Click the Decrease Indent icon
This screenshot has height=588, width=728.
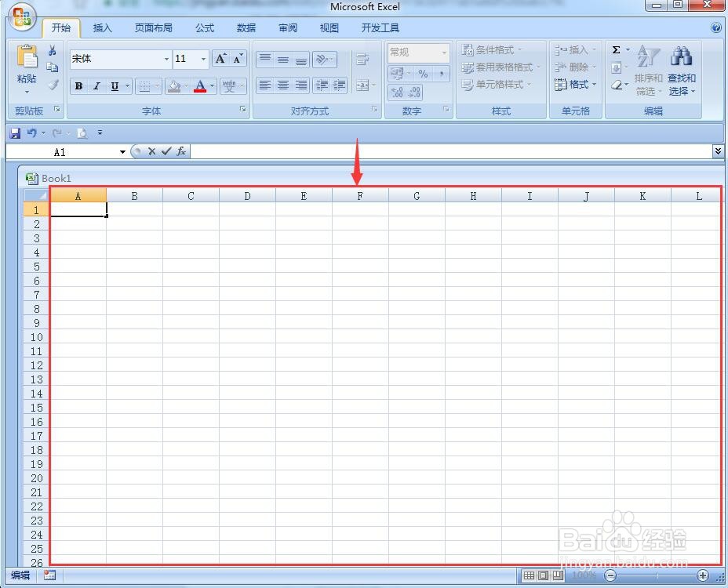[x=322, y=85]
